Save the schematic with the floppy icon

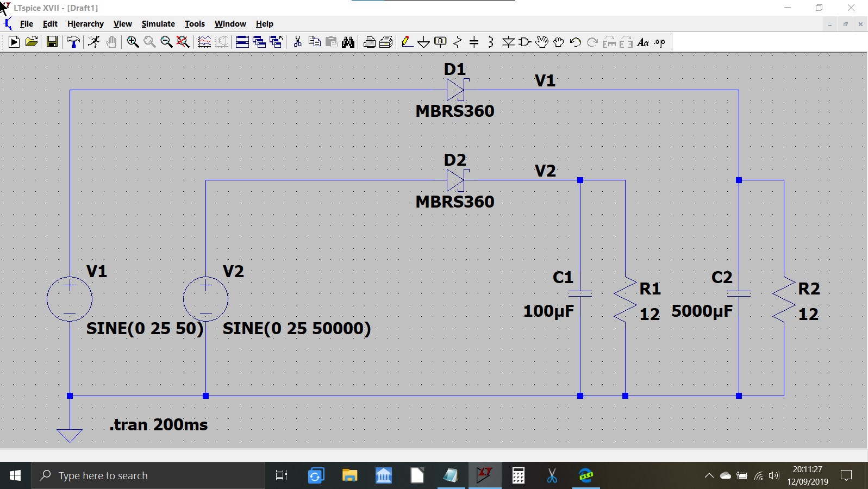coord(52,42)
